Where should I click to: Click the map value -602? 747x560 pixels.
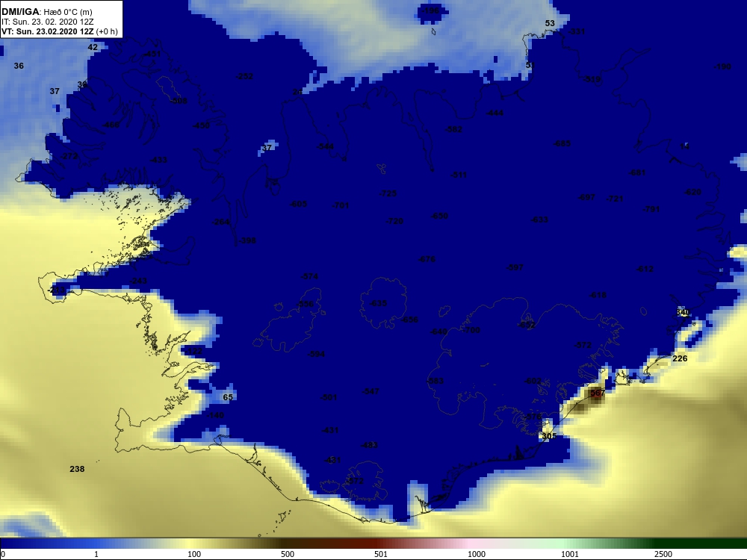tap(533, 381)
